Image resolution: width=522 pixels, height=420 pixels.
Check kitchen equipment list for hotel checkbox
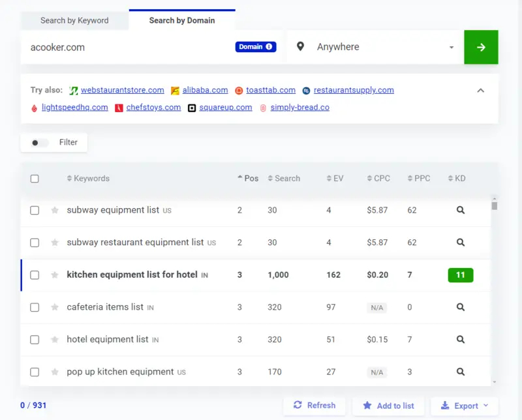(x=35, y=275)
